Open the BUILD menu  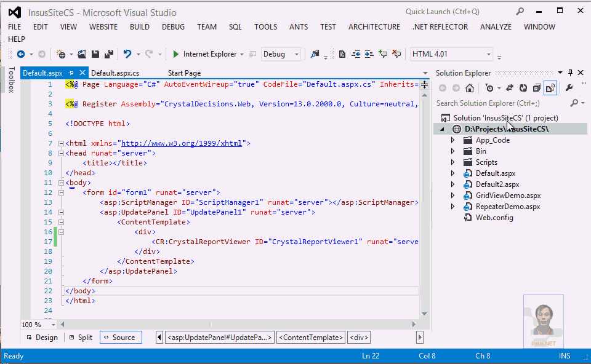[x=140, y=27]
